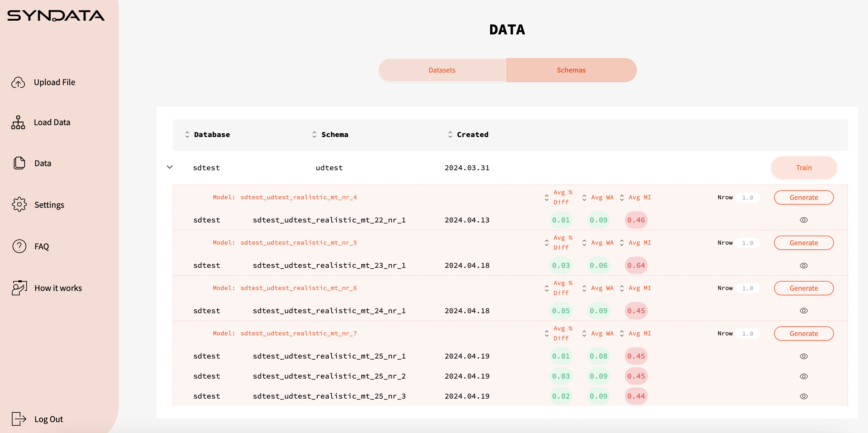Open Load Data hierarchy icon
This screenshot has height=433, width=868.
18,122
